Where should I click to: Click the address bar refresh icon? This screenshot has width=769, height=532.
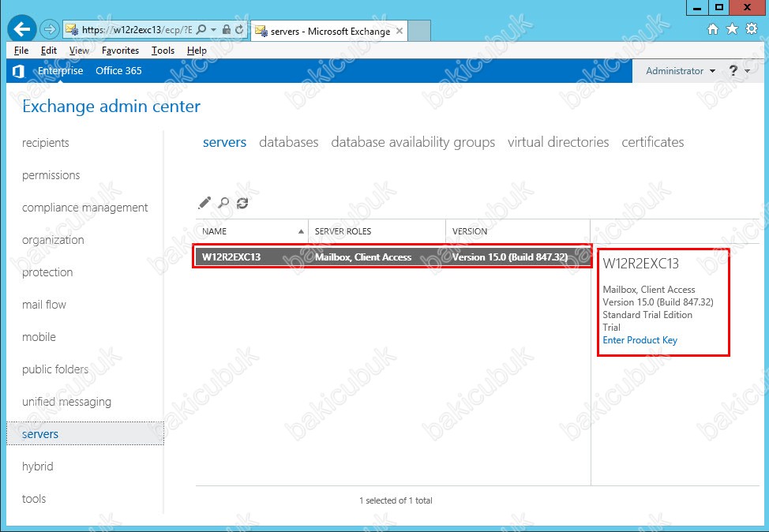tap(239, 29)
